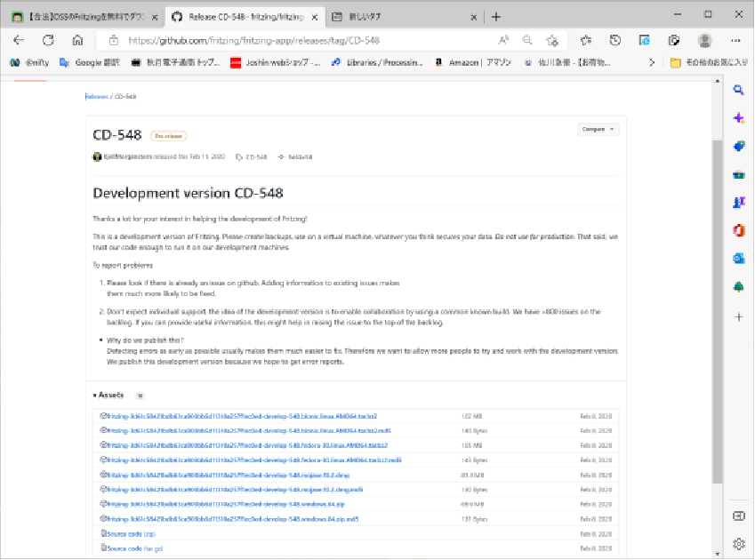
Task: Download Source code (zip)
Action: point(131,534)
